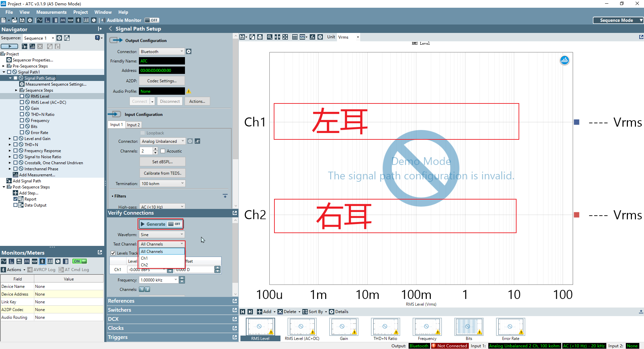Check the RMS Level measurement checkbox in tree

coord(22,96)
